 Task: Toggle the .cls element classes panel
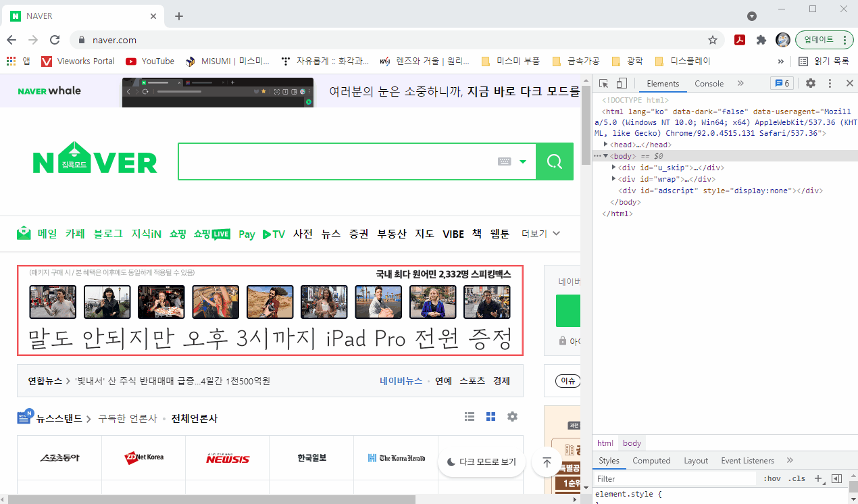pyautogui.click(x=797, y=478)
